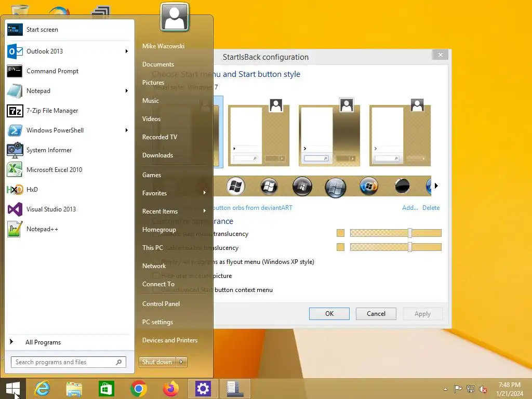Select the Windows 7 flag orb with white glow
Viewport: 532px width, 399px height.
coord(236,187)
